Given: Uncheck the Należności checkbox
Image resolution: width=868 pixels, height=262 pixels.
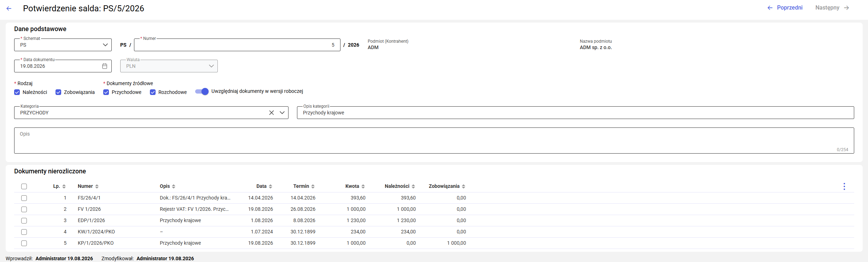Looking at the screenshot, I should point(17,92).
